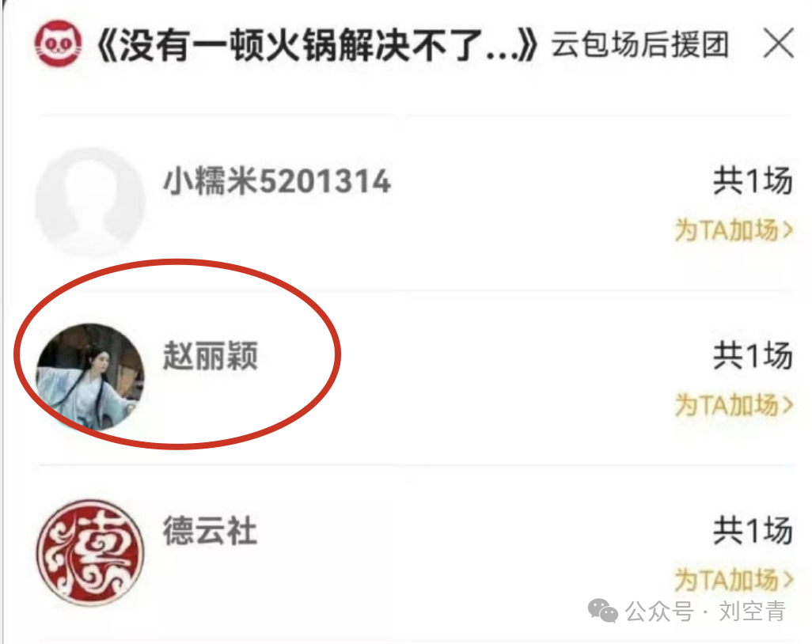Open 德云社's red seal avatar
The width and height of the screenshot is (812, 644).
tap(90, 552)
